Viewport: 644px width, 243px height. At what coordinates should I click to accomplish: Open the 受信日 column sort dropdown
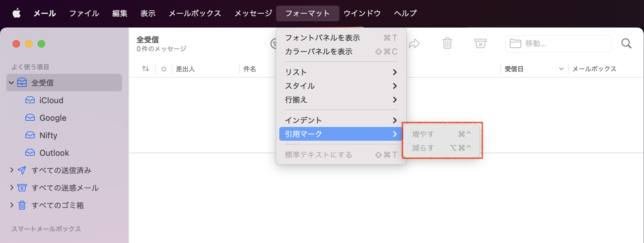(x=561, y=69)
